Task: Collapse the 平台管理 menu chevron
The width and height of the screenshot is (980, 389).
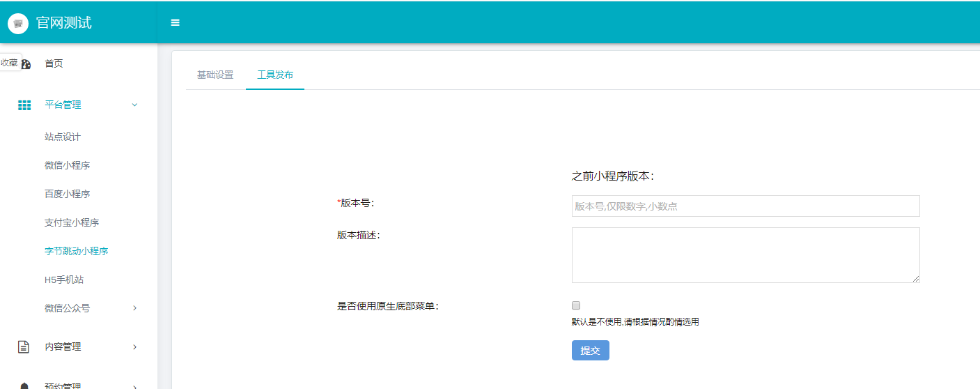Action: coord(134,105)
